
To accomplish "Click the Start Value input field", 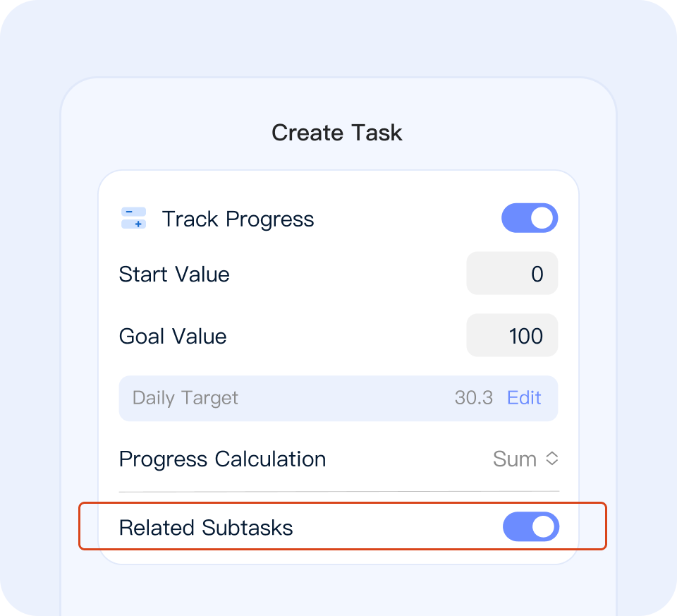I will pos(512,274).
